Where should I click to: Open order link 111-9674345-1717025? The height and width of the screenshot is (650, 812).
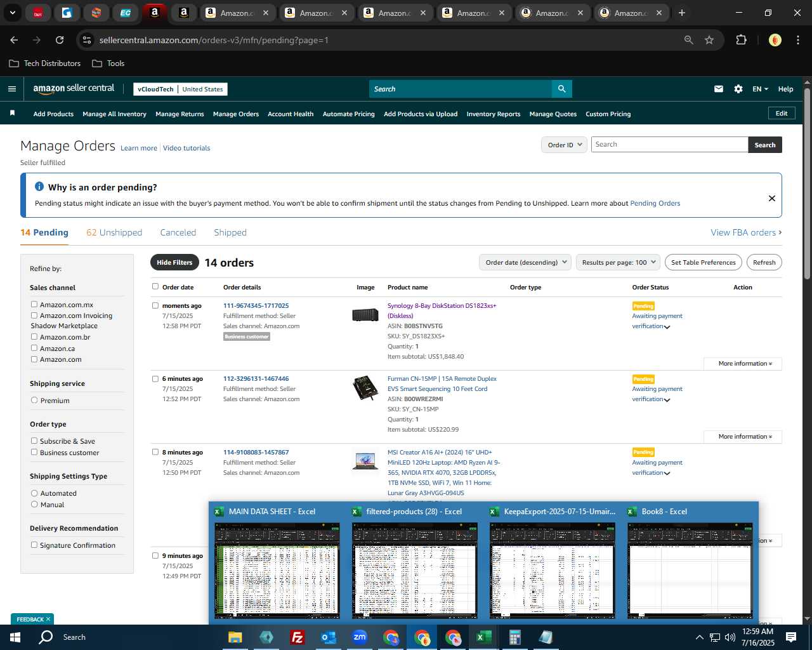click(256, 305)
